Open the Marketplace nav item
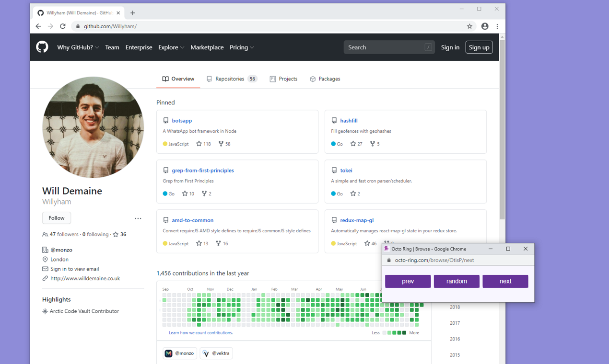This screenshot has height=364, width=609. point(207,47)
